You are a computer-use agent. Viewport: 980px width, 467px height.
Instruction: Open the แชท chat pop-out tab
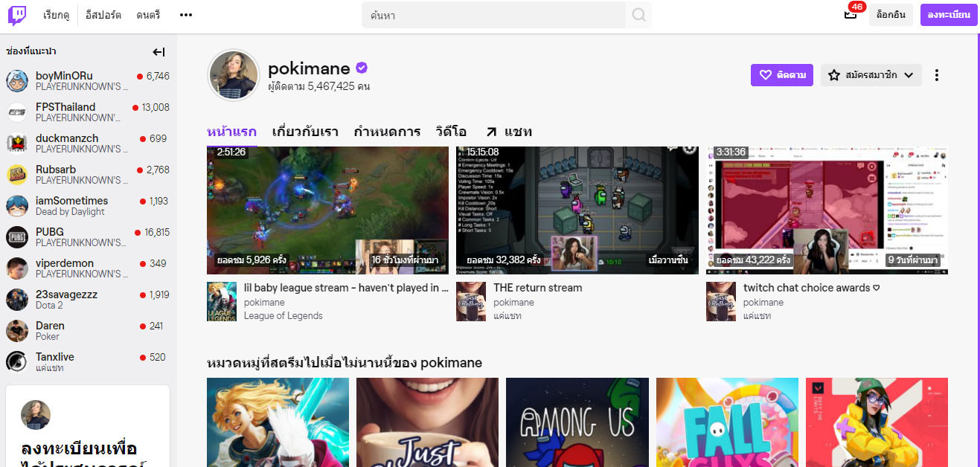509,132
